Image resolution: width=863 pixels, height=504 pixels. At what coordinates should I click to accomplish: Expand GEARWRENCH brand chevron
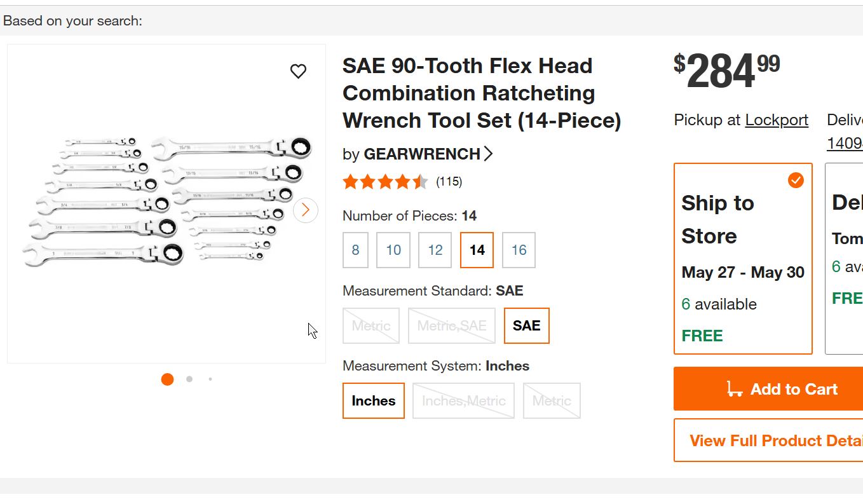[488, 154]
